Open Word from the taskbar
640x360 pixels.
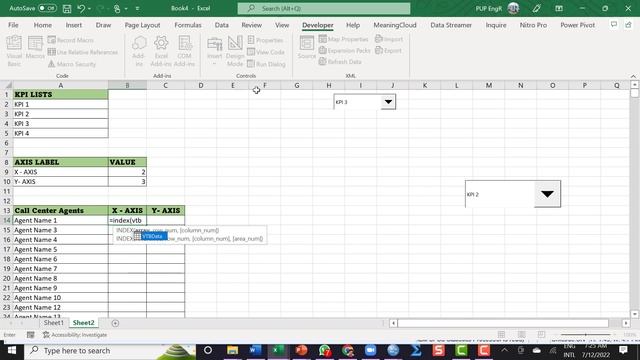[x=255, y=351]
